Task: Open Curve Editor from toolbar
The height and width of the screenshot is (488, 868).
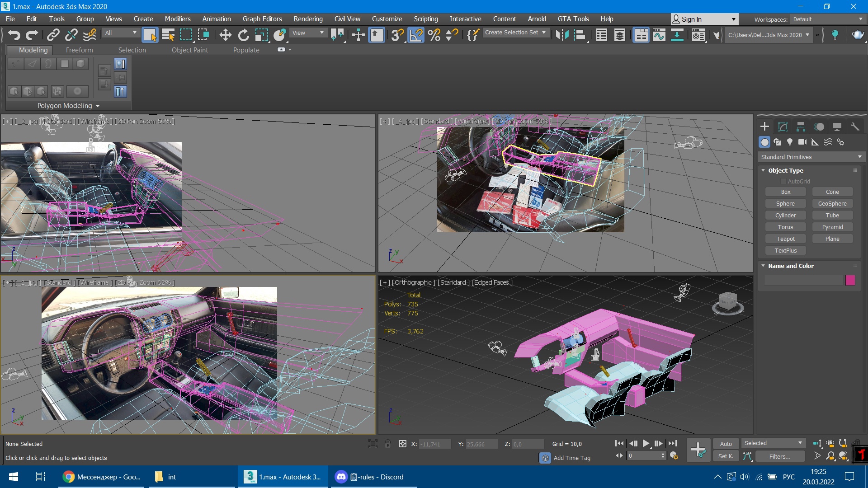Action: tap(659, 35)
